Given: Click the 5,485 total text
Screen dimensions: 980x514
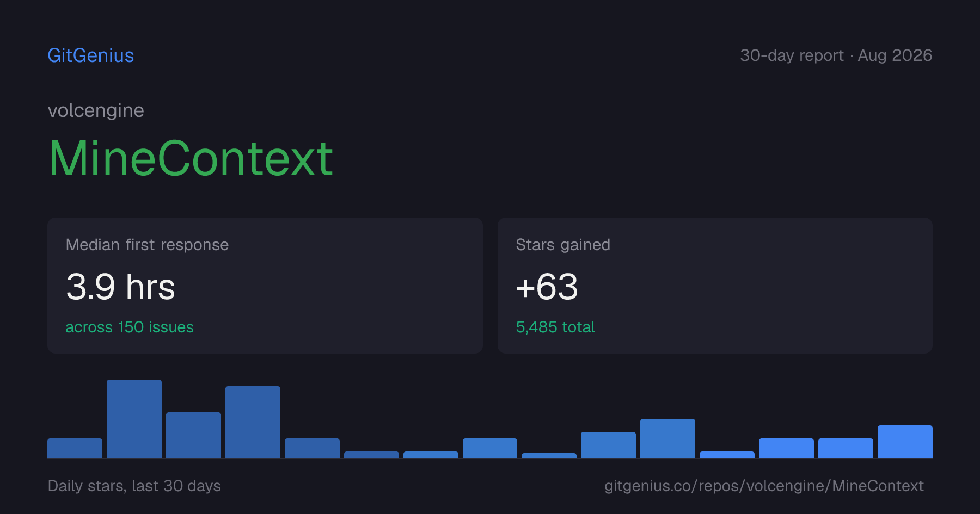Looking at the screenshot, I should tap(555, 327).
